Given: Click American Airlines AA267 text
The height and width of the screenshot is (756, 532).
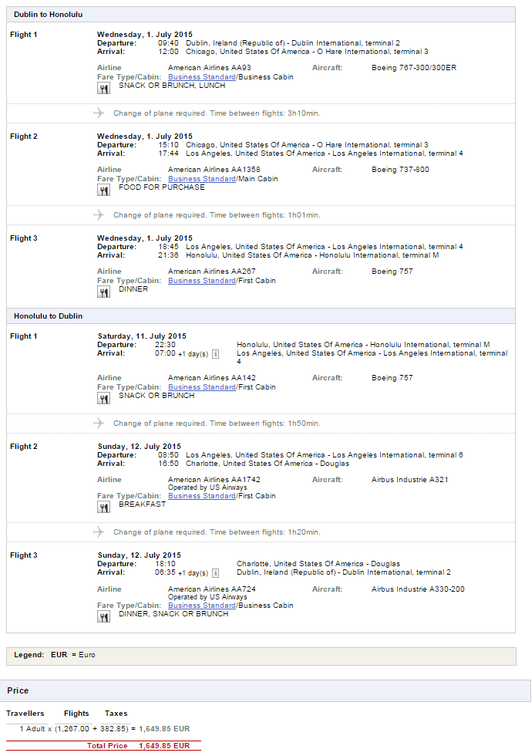Looking at the screenshot, I should 212,271.
